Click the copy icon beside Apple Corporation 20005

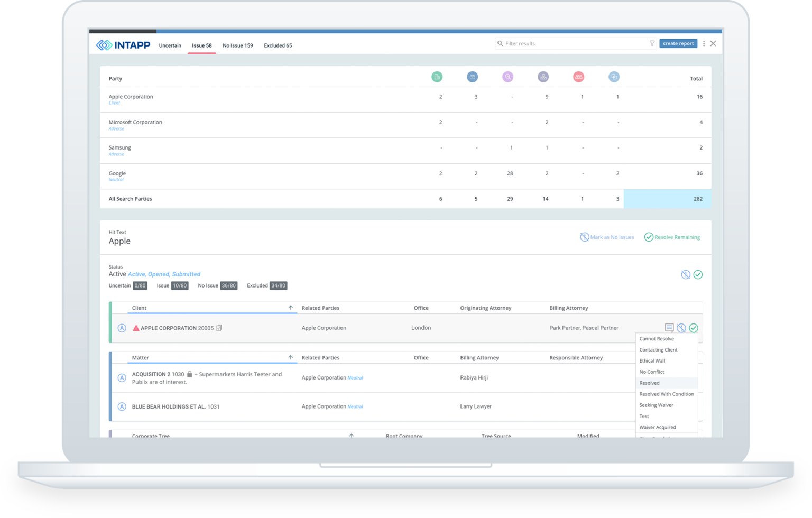(x=219, y=328)
